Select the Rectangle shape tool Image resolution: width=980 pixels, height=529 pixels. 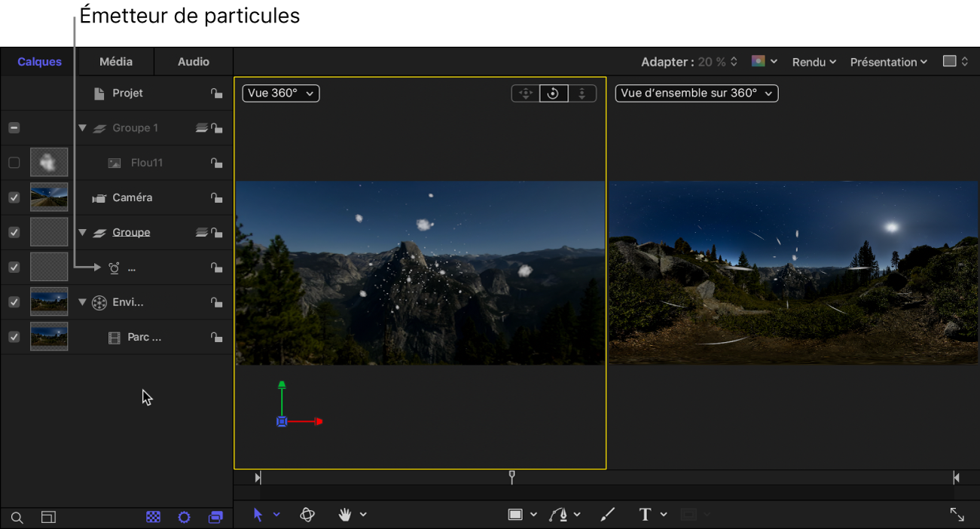pyautogui.click(x=515, y=515)
